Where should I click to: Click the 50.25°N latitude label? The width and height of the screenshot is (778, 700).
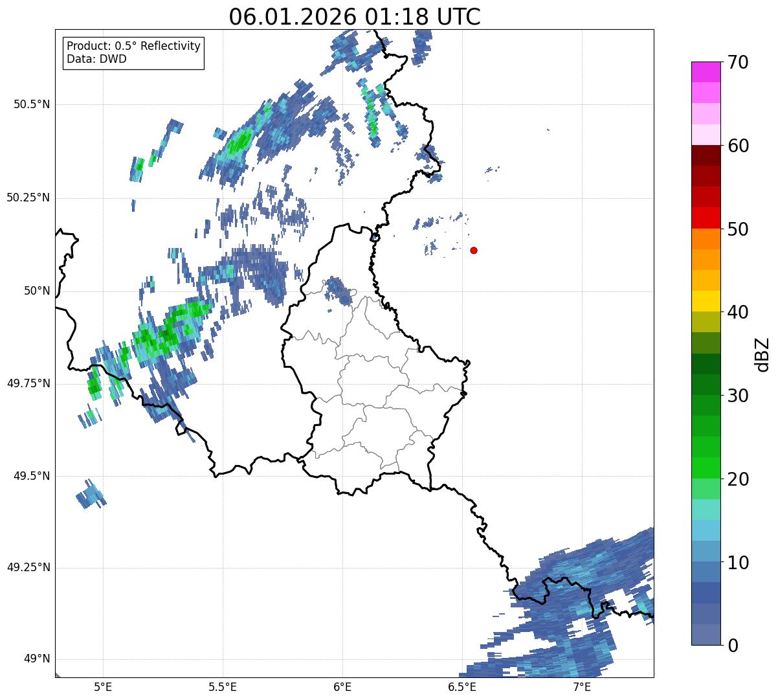coord(28,198)
